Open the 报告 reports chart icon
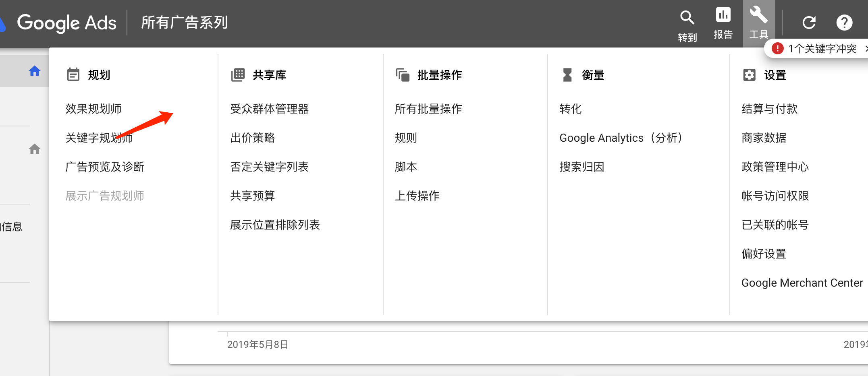This screenshot has width=868, height=376. [x=723, y=15]
